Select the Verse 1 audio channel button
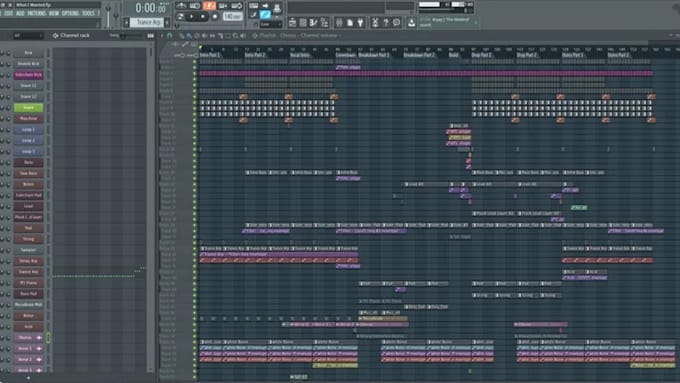 (28, 348)
